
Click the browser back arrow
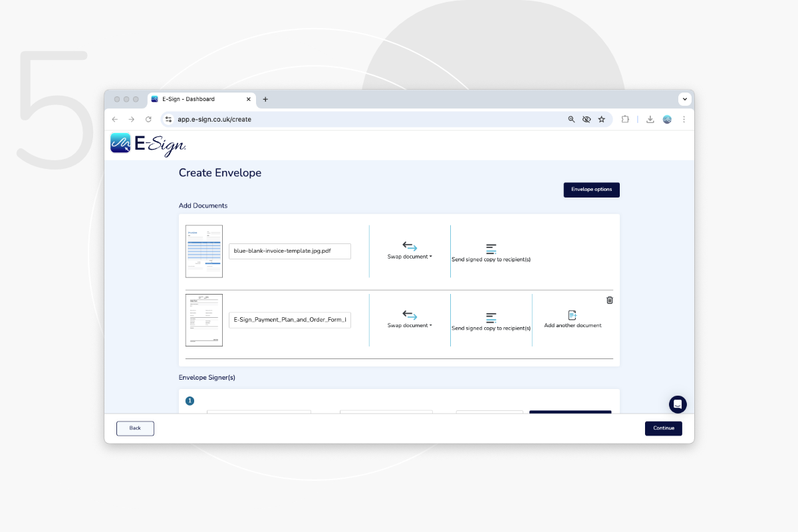pos(115,119)
